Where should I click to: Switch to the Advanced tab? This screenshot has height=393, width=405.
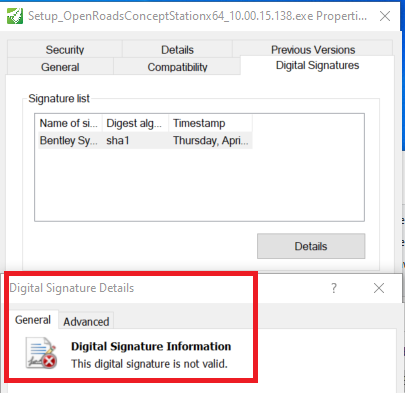[x=86, y=321]
